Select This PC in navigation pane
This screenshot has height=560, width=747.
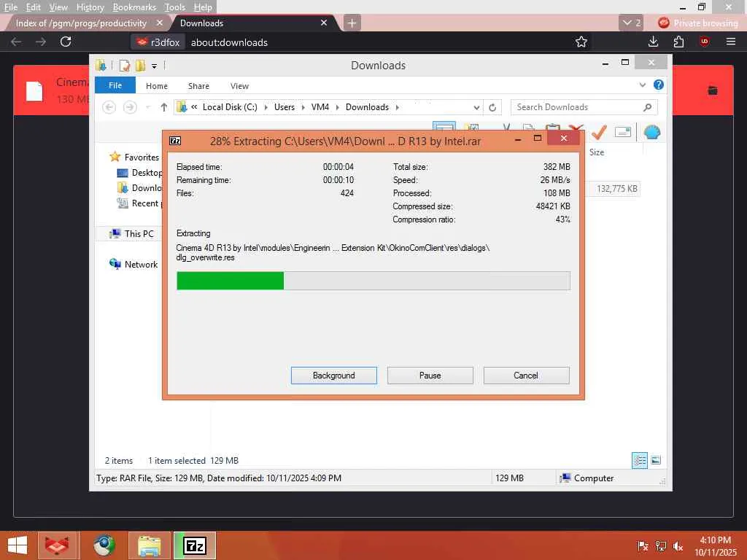coord(139,233)
